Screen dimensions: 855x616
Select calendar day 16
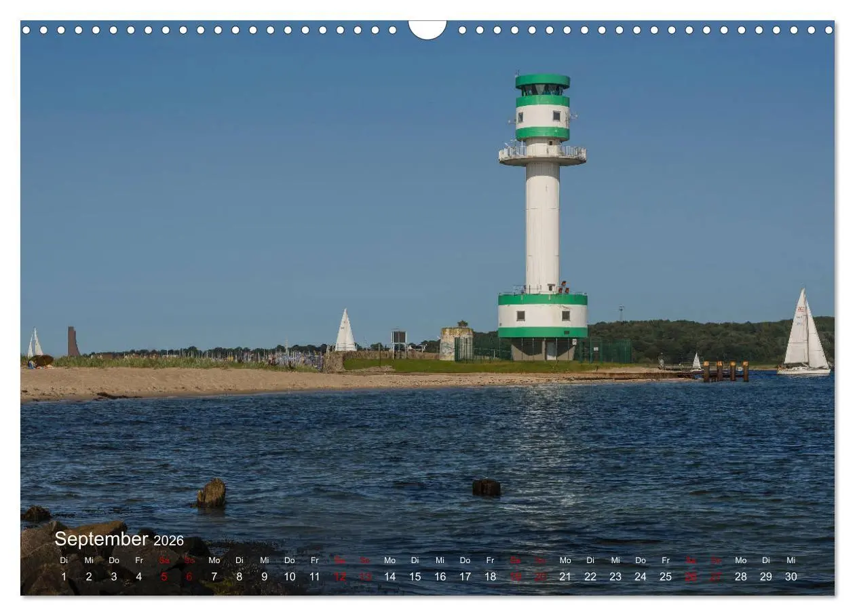pyautogui.click(x=440, y=577)
